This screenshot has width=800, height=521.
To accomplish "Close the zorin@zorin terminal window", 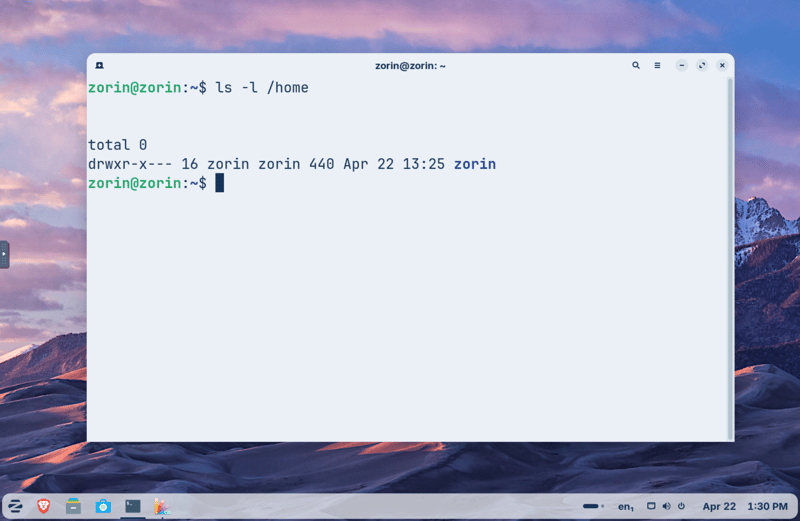I will point(722,65).
